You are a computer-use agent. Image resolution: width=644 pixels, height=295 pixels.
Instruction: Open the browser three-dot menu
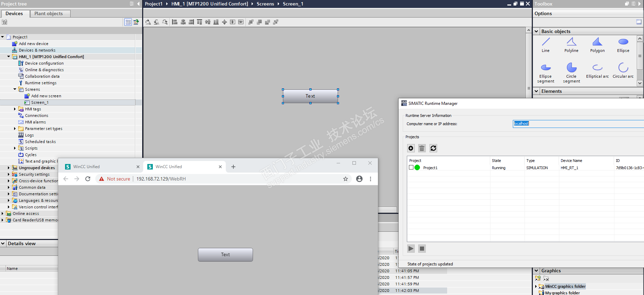[x=370, y=179]
